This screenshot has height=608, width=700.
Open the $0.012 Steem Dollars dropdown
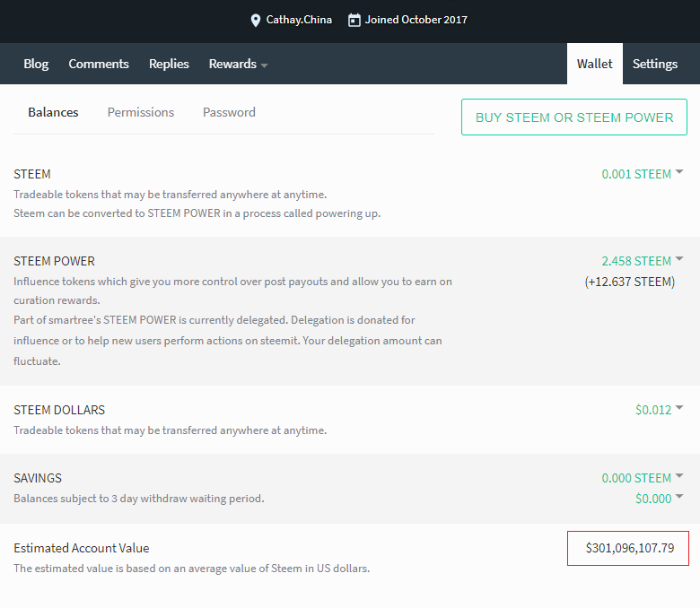tap(659, 410)
